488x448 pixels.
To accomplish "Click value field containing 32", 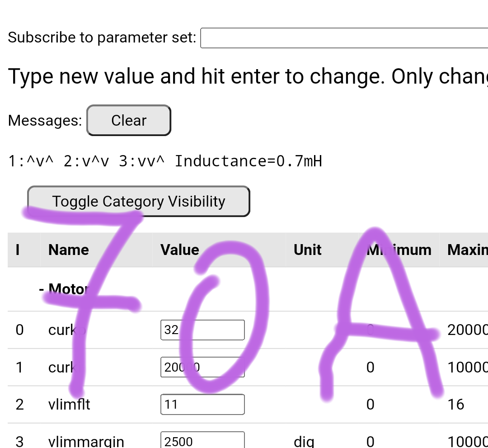I will tap(202, 330).
